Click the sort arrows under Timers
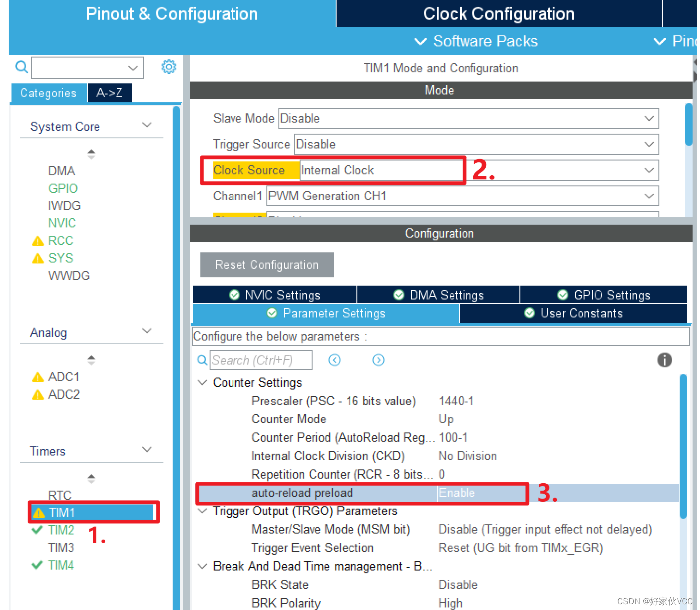The height and width of the screenshot is (610, 700). [x=91, y=479]
